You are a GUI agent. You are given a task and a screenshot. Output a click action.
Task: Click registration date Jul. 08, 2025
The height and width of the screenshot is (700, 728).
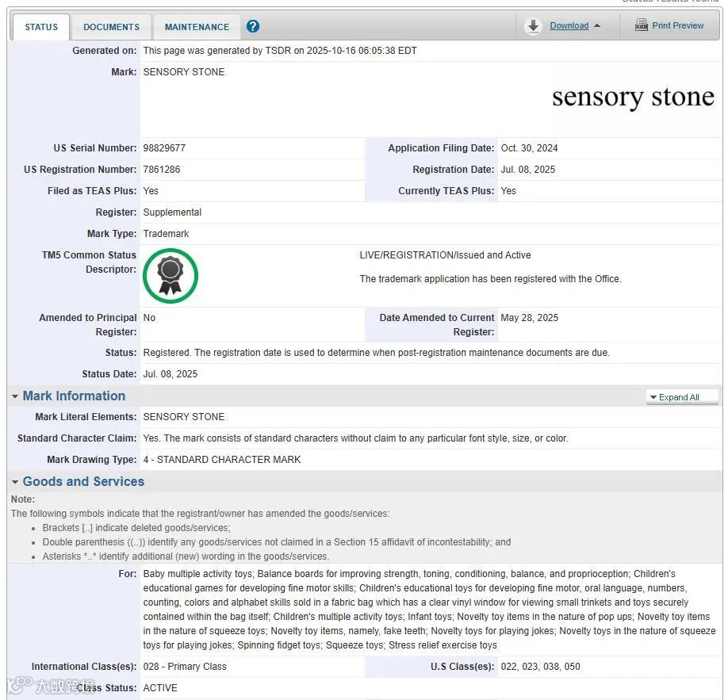tap(528, 170)
